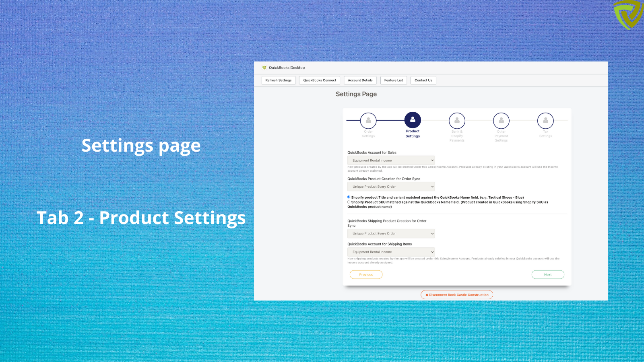This screenshot has height=362, width=644.
Task: Click 'QuickBooks Product Creation for Order Sync' label
Action: [384, 179]
